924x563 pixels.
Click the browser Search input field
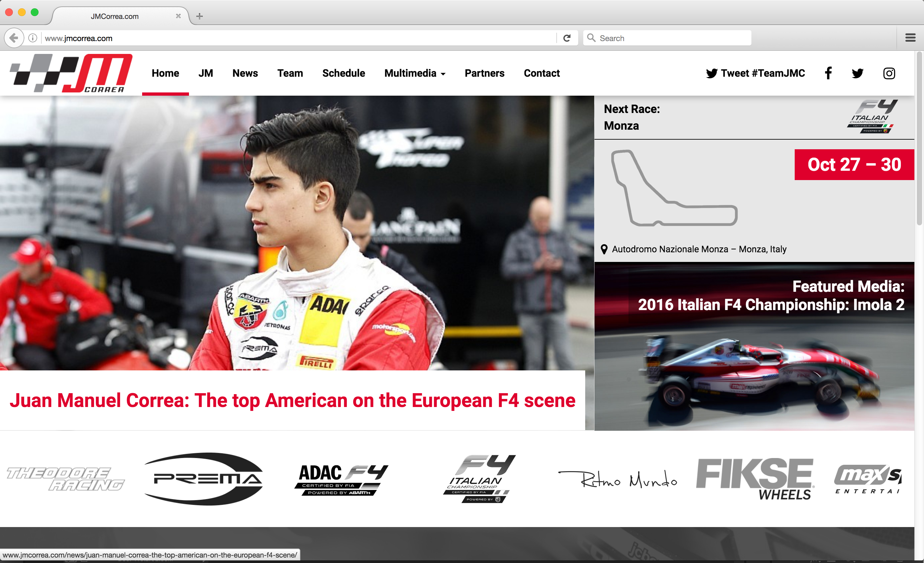667,38
